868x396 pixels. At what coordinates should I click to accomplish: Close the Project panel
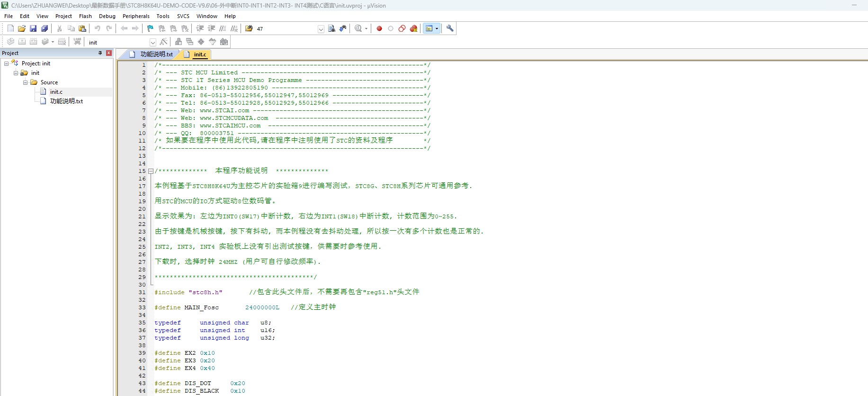[x=109, y=53]
